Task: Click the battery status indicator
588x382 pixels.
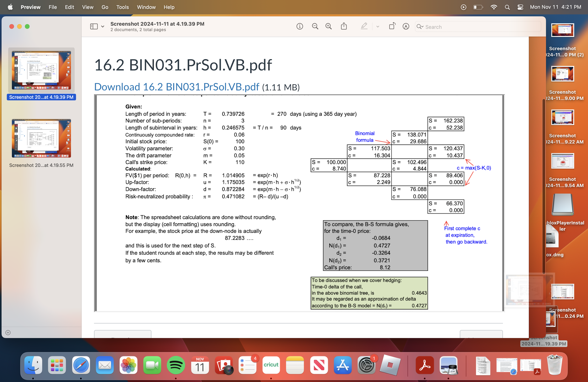Action: pos(478,7)
